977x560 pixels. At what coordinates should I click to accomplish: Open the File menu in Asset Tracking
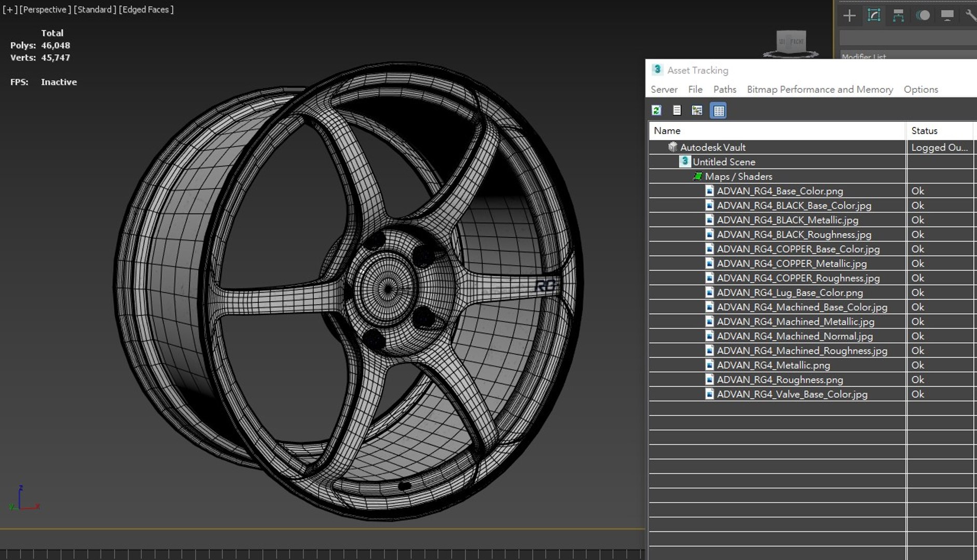pos(695,89)
